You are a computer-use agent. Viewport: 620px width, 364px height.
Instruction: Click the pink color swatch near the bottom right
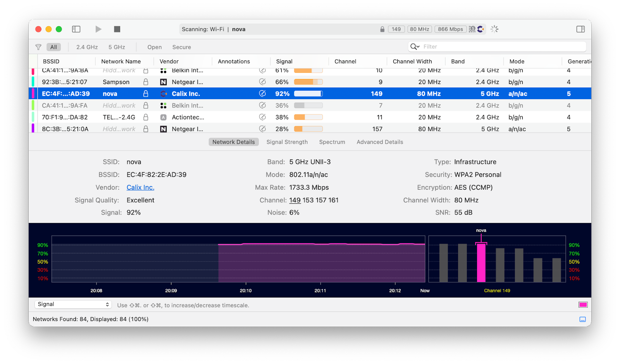click(583, 305)
